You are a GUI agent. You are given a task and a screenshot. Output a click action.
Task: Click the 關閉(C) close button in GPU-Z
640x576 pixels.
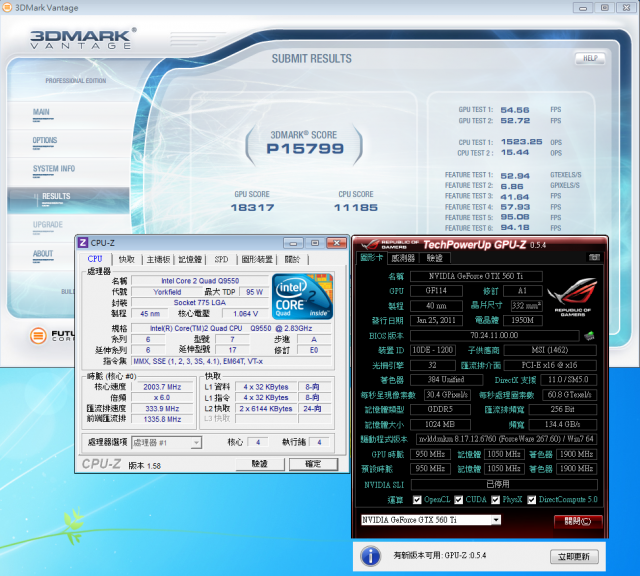(578, 521)
